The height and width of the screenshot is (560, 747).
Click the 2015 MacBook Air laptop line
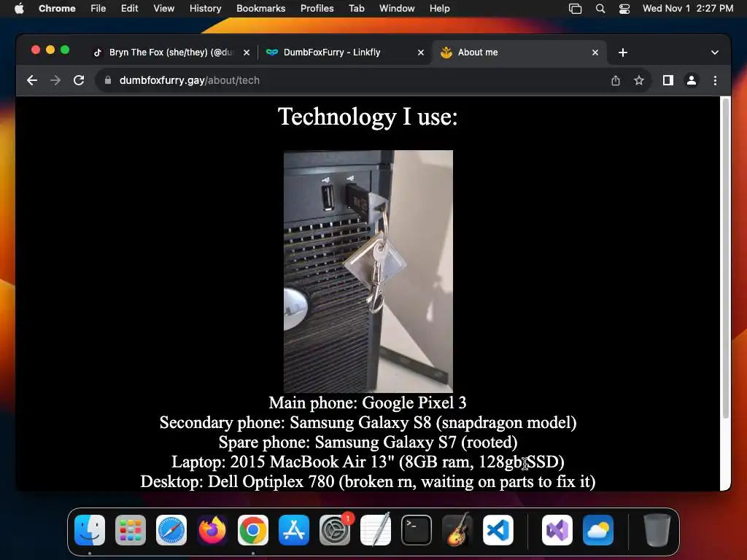coord(368,462)
